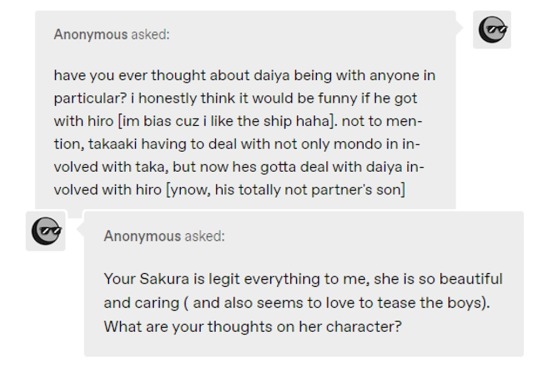Click the word "asked:" in first ask
Viewport: 540px width, 373px height.
tap(150, 34)
